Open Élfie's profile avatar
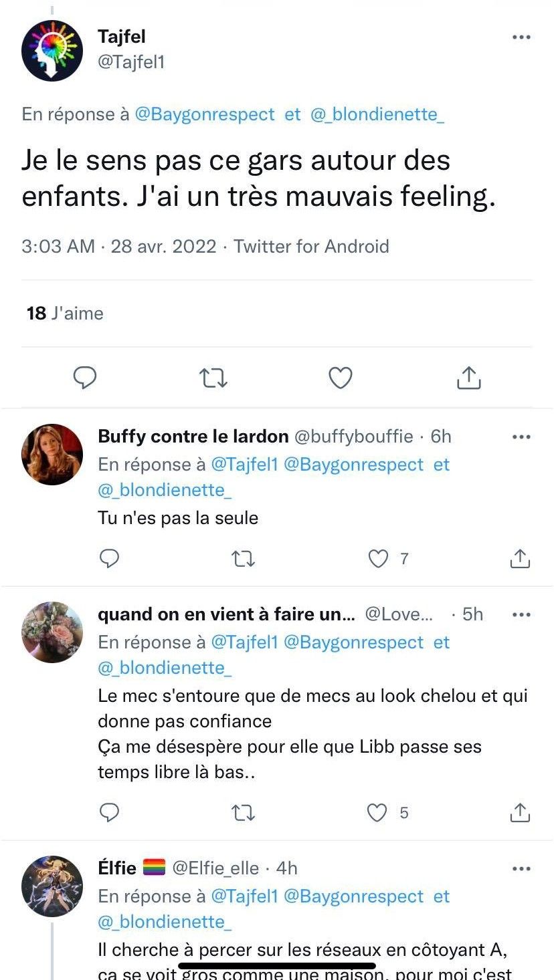Viewport: 554px width, 980px height. [52, 886]
